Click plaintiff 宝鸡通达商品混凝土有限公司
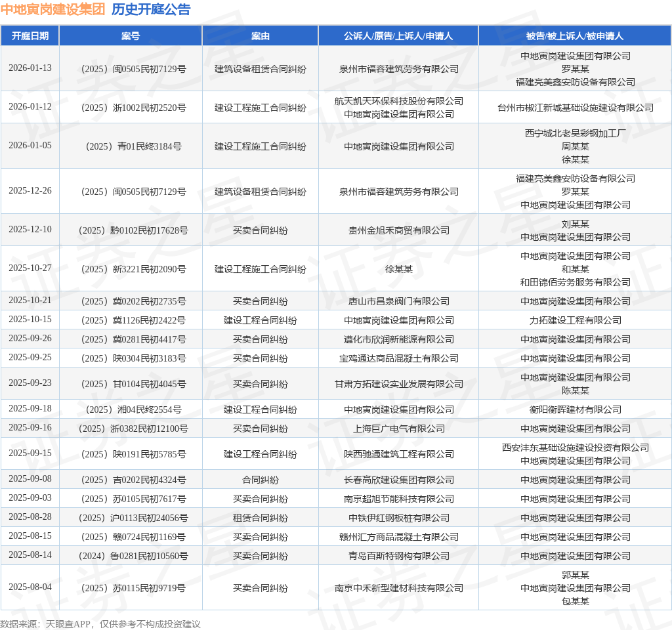 tap(398, 359)
